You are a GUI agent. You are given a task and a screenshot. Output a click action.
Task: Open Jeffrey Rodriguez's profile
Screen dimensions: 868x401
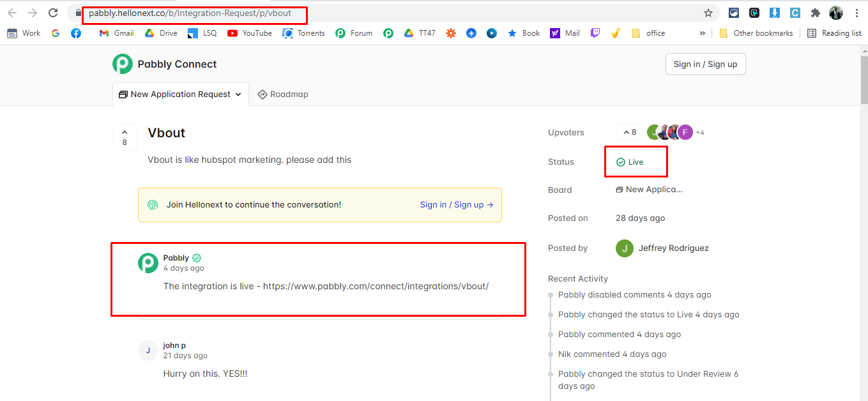pyautogui.click(x=662, y=248)
